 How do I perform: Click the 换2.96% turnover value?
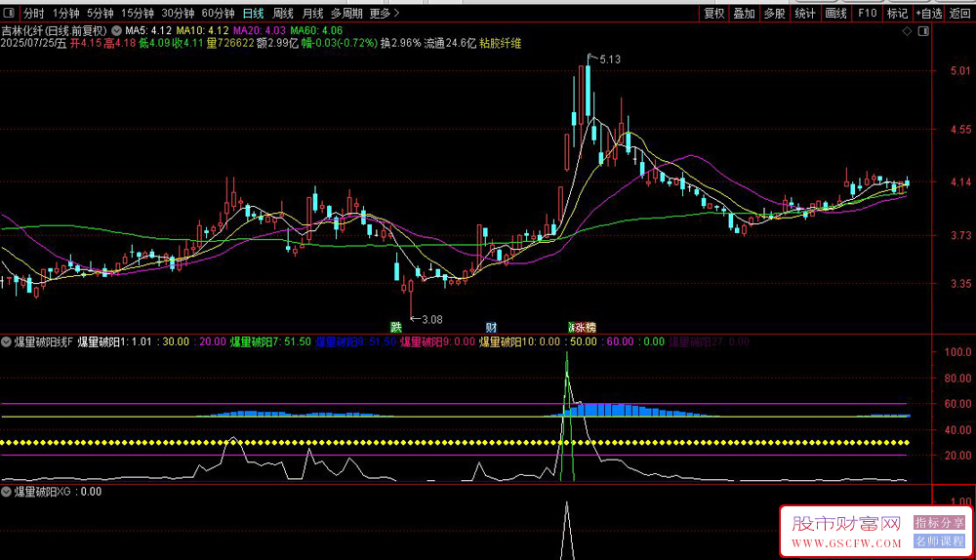[401, 43]
